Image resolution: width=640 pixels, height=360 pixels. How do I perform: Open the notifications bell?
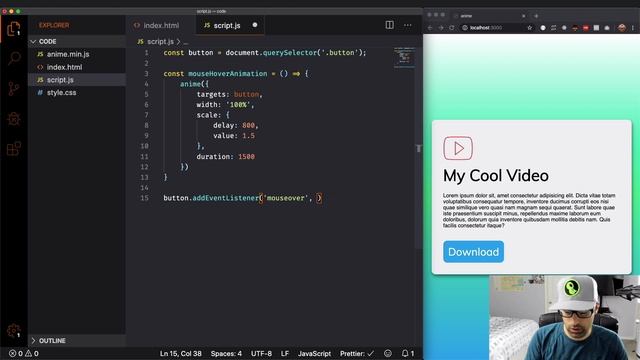[x=407, y=353]
